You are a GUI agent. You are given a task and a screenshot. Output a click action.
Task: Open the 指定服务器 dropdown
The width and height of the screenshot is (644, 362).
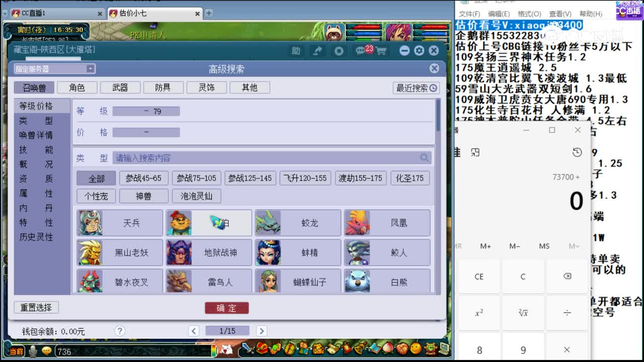click(54, 69)
